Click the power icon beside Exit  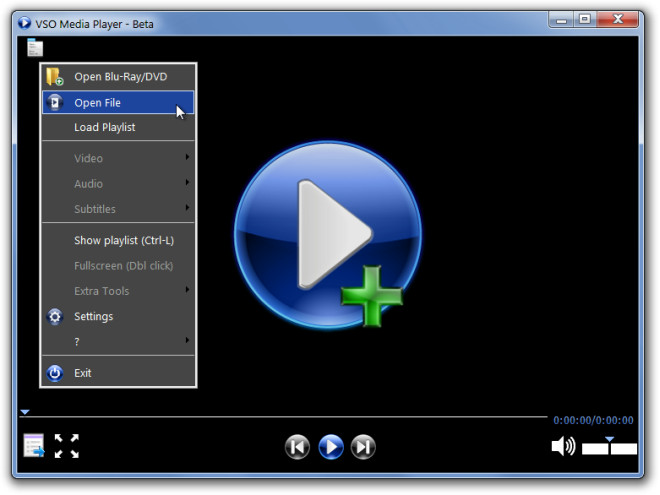[x=55, y=373]
